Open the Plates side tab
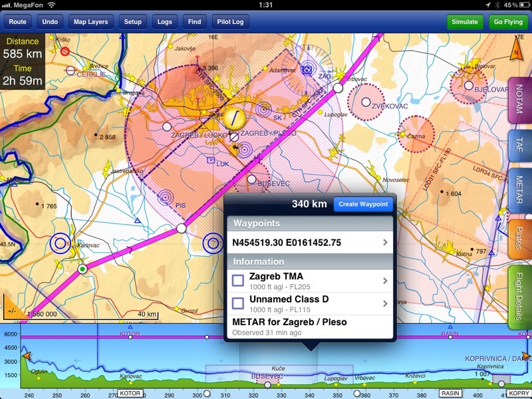The width and height of the screenshot is (532, 399). tap(519, 239)
